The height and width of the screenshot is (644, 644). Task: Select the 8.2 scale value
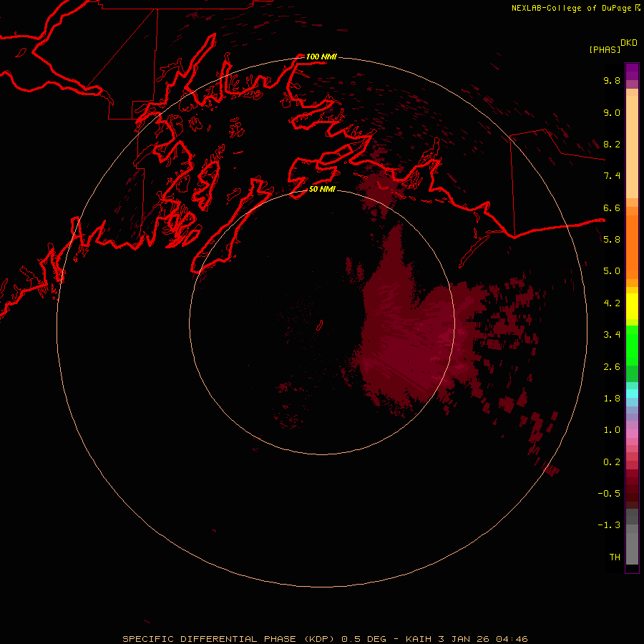(612, 144)
